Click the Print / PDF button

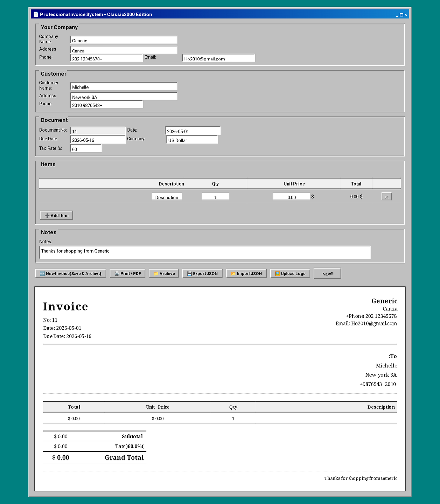127,274
